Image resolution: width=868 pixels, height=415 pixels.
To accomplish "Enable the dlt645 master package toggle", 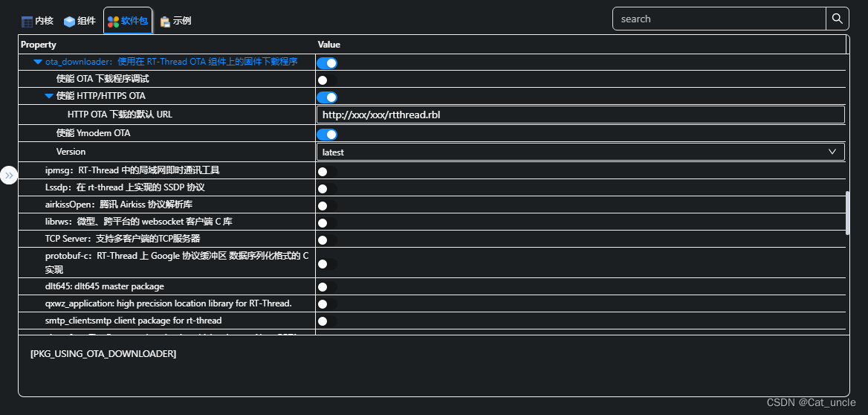I will click(326, 287).
